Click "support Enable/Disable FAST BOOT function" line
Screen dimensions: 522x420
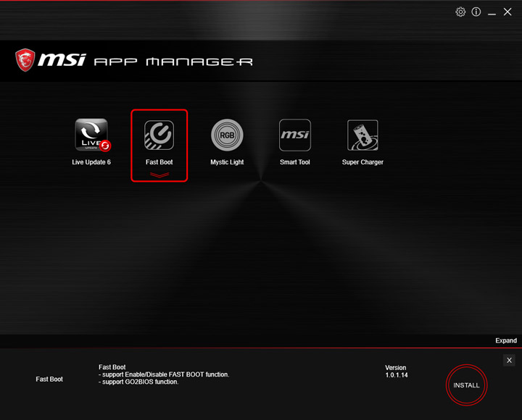[164, 374]
